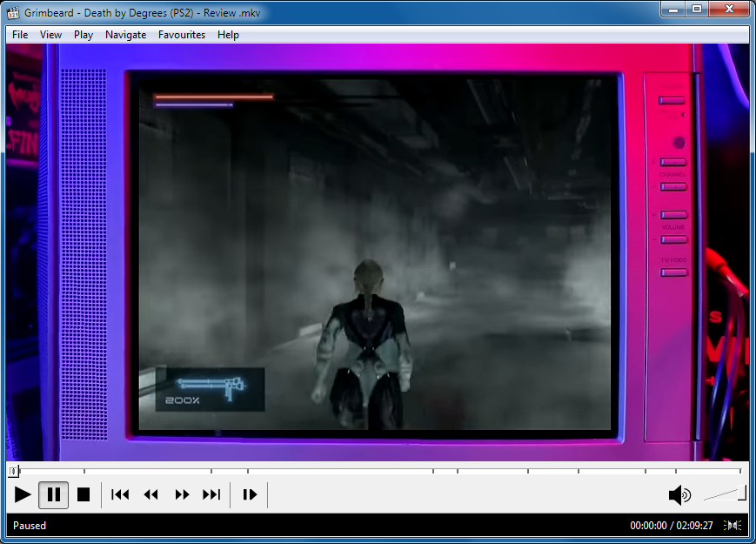Close the media player window
Screen dimensions: 756x544
(x=729, y=10)
